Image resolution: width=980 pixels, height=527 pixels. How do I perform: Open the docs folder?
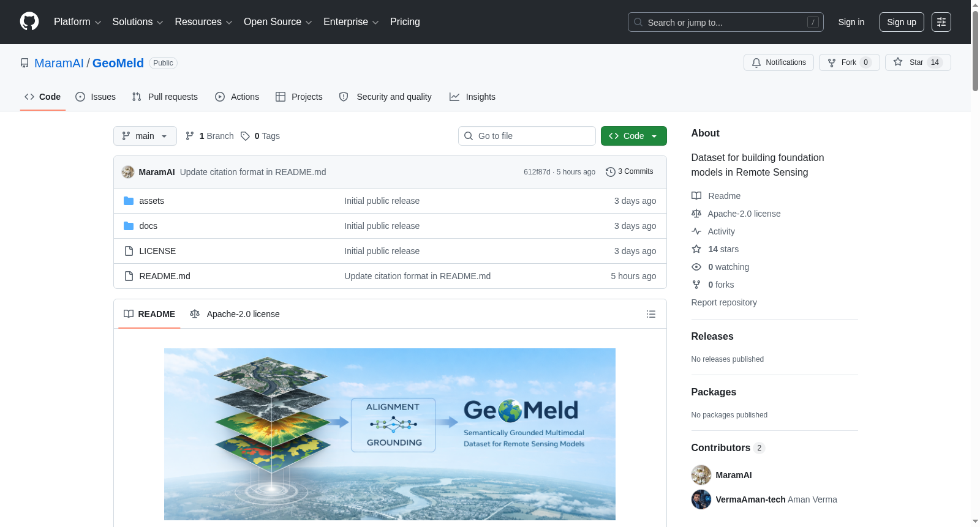148,226
